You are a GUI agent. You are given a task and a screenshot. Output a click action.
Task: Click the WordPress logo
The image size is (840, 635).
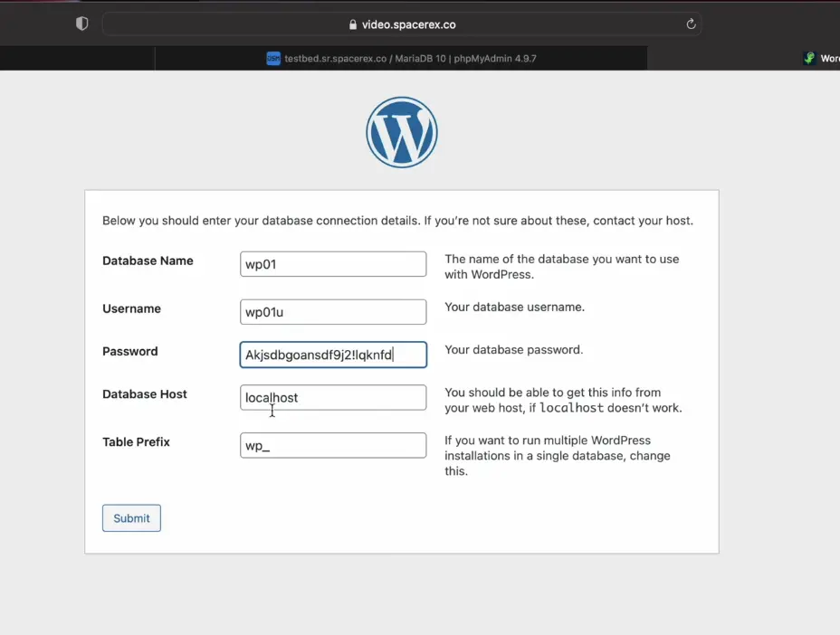click(401, 133)
